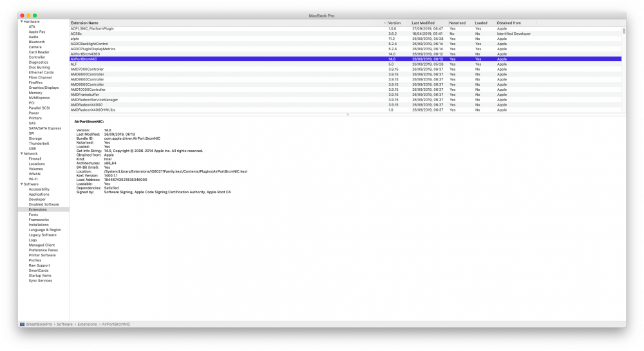Click dreamBookPro in the path bar
Screen dimensions: 644x351
pos(39,325)
